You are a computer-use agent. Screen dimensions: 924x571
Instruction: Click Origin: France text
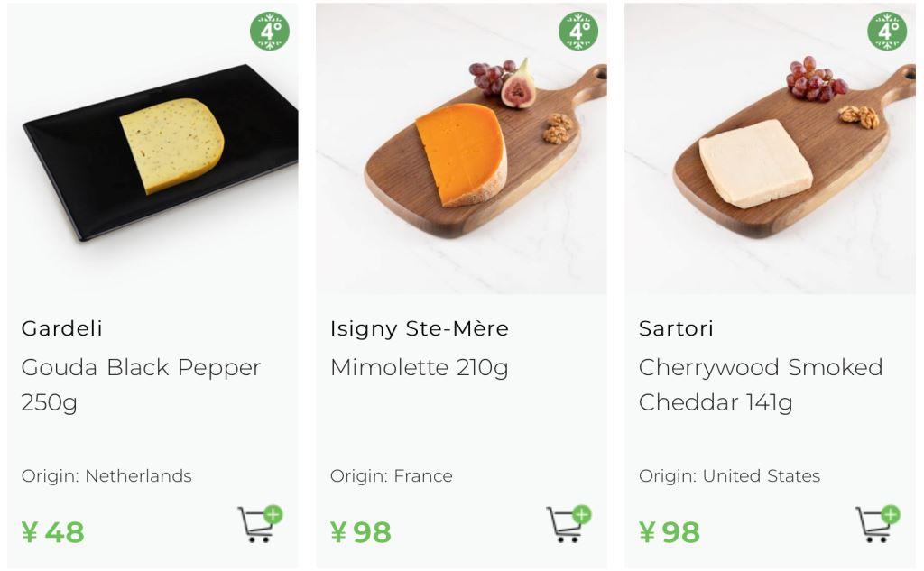click(x=392, y=475)
